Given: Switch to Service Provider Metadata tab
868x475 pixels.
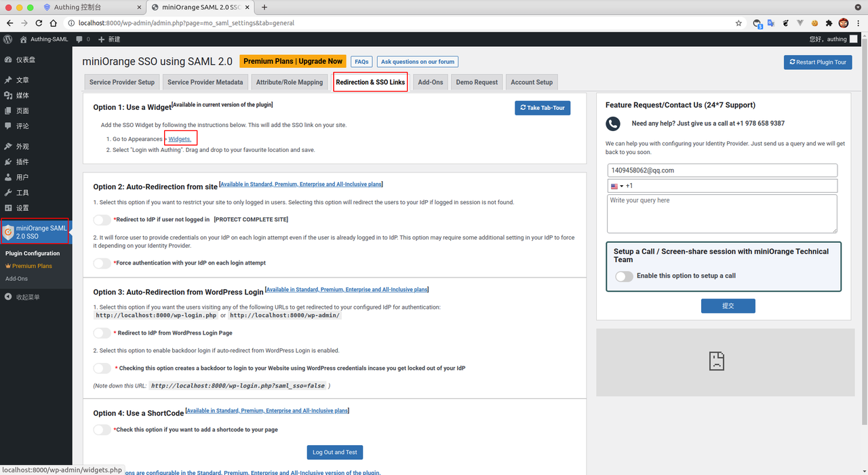Looking at the screenshot, I should coord(205,82).
